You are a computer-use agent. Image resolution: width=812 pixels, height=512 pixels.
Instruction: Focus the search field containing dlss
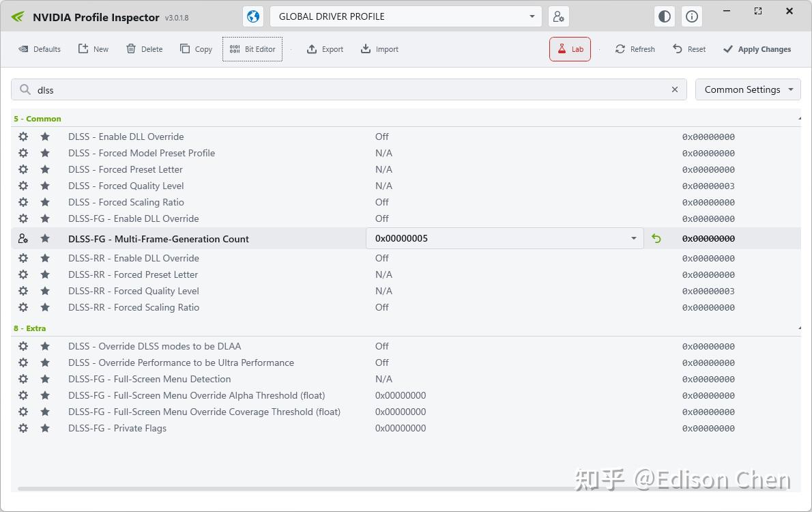pos(349,89)
